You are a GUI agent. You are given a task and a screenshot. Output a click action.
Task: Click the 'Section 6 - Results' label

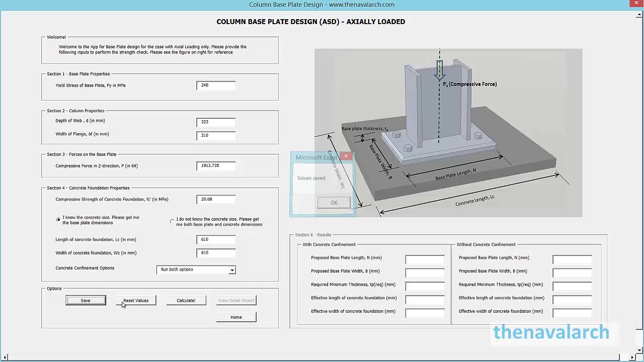coord(313,235)
